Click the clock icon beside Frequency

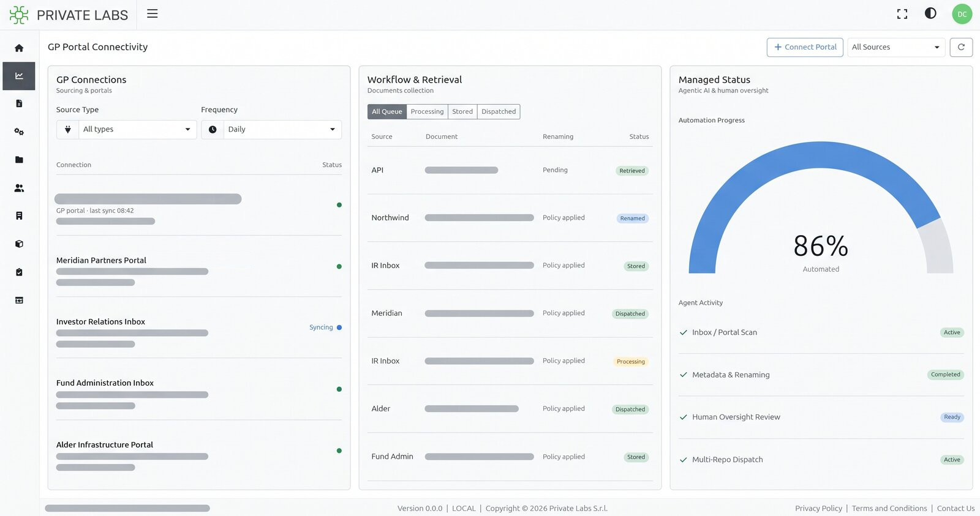(x=213, y=129)
